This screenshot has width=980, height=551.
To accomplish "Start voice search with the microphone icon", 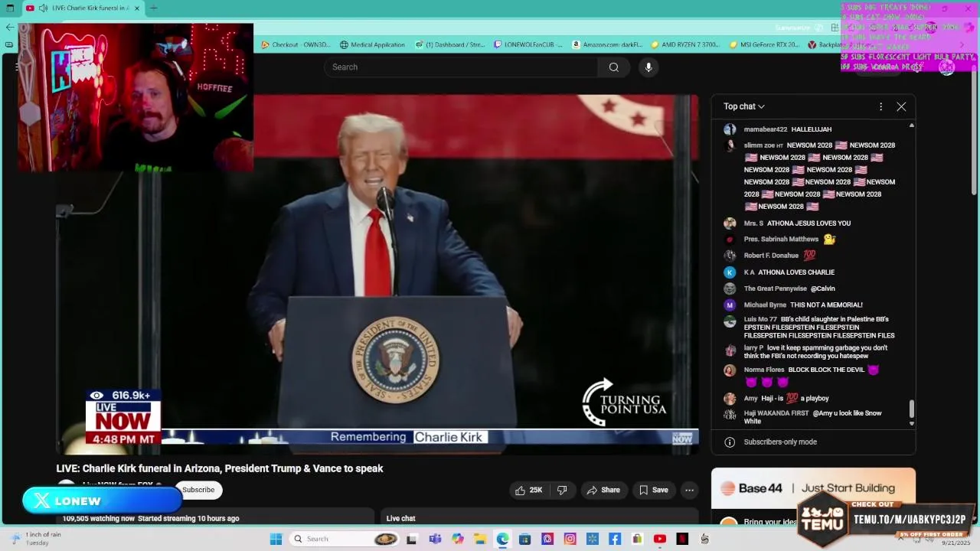I will (648, 67).
